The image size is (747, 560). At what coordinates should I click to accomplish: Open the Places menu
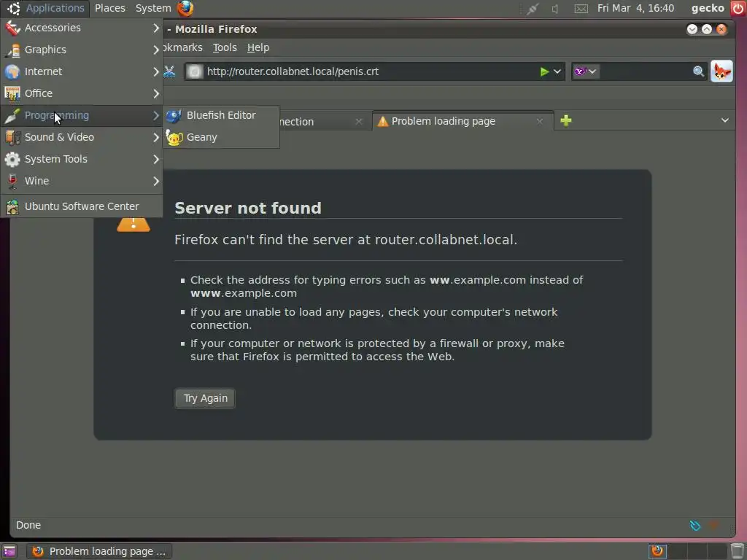pos(110,8)
